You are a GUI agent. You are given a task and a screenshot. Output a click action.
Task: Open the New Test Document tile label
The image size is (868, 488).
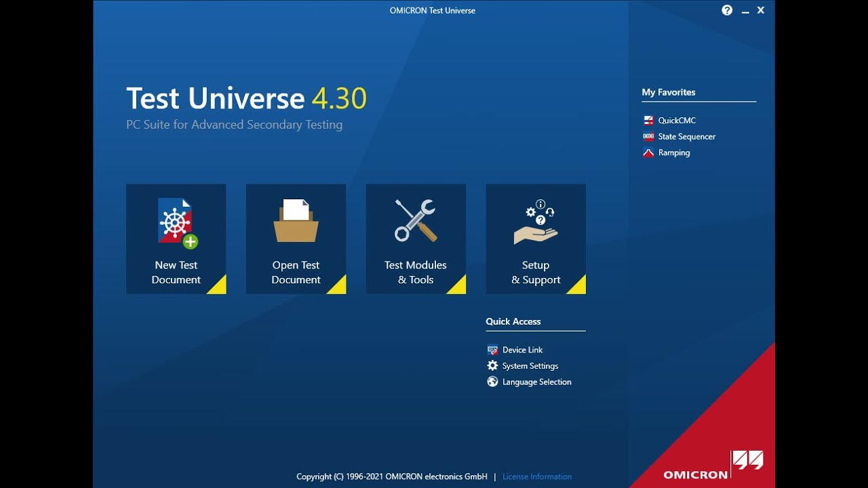point(176,272)
